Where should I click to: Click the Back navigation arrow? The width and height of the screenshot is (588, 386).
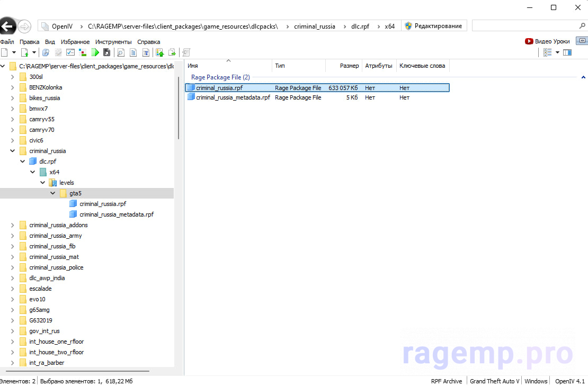(x=7, y=26)
